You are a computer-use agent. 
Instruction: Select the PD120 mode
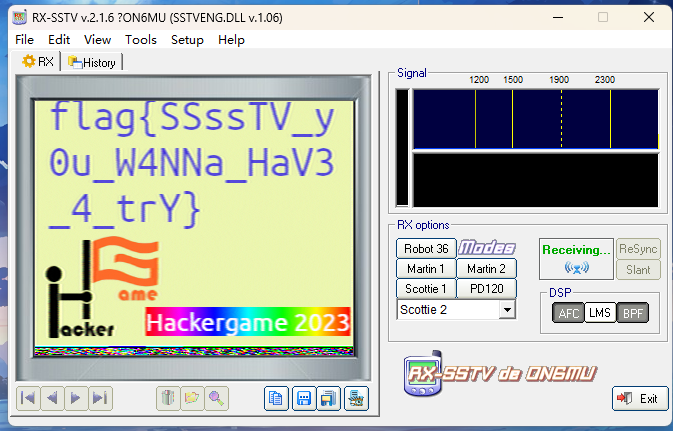pos(486,289)
